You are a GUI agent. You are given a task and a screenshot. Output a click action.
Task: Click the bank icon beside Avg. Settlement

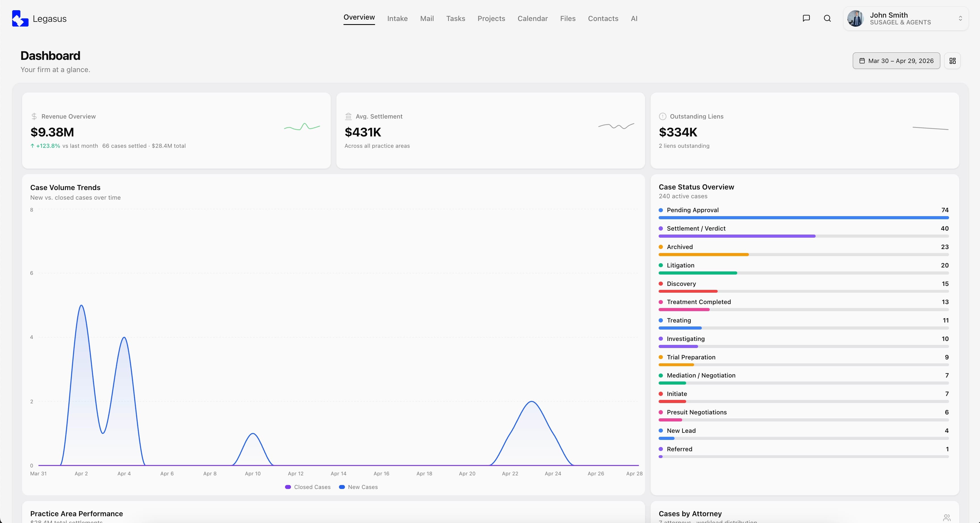pyautogui.click(x=348, y=116)
